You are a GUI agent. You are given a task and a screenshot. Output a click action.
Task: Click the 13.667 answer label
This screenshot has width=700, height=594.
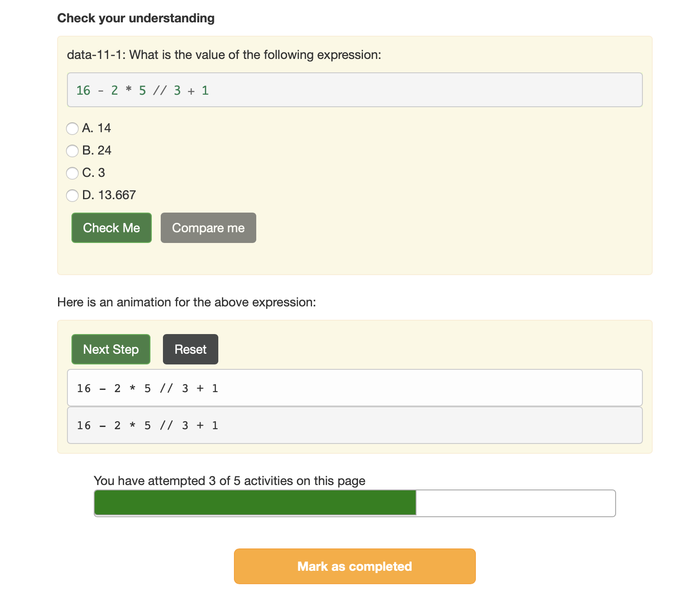109,195
